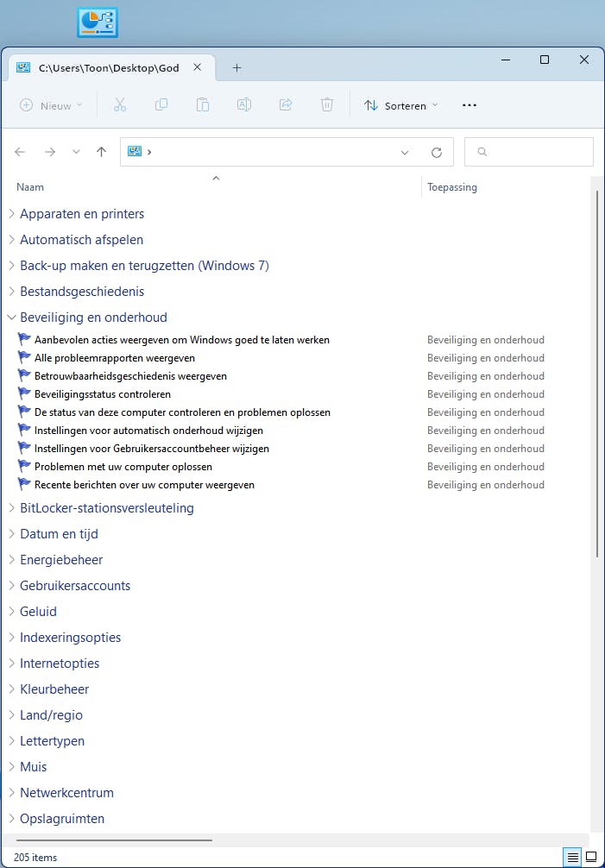This screenshot has height=868, width=605.
Task: Click the vertical scrollbar thumb
Action: point(597,374)
